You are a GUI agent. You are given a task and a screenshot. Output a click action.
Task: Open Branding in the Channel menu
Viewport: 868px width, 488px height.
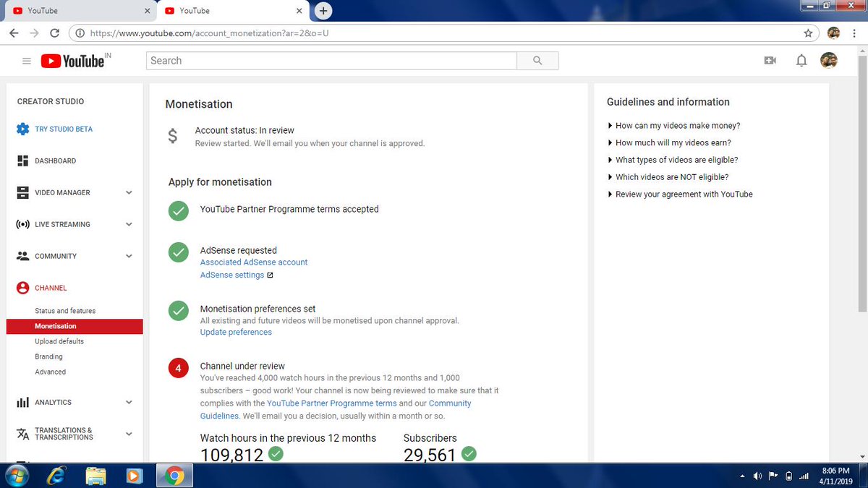click(48, 356)
